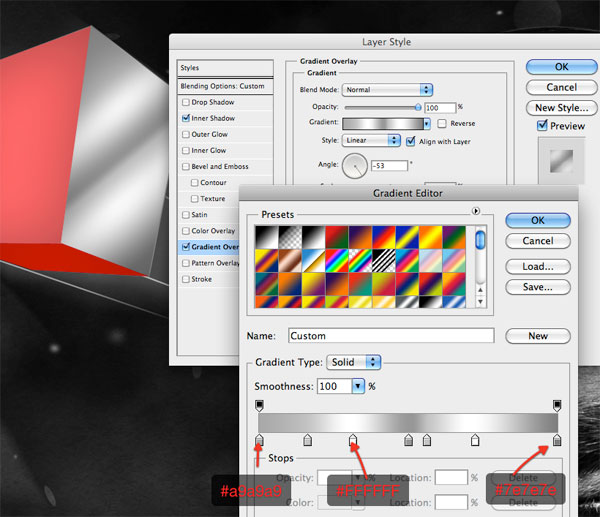Click the New gradient button
The width and height of the screenshot is (600, 517).
pos(538,336)
